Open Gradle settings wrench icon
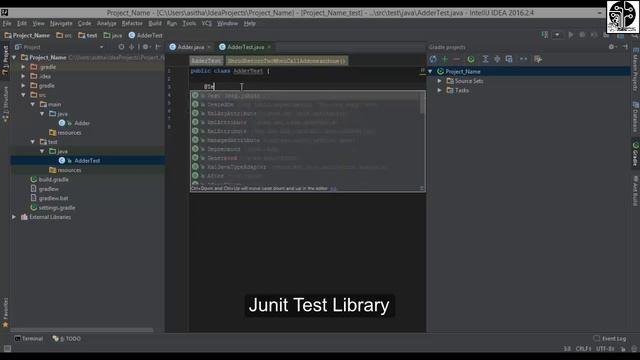The width and height of the screenshot is (640, 360). (538, 59)
